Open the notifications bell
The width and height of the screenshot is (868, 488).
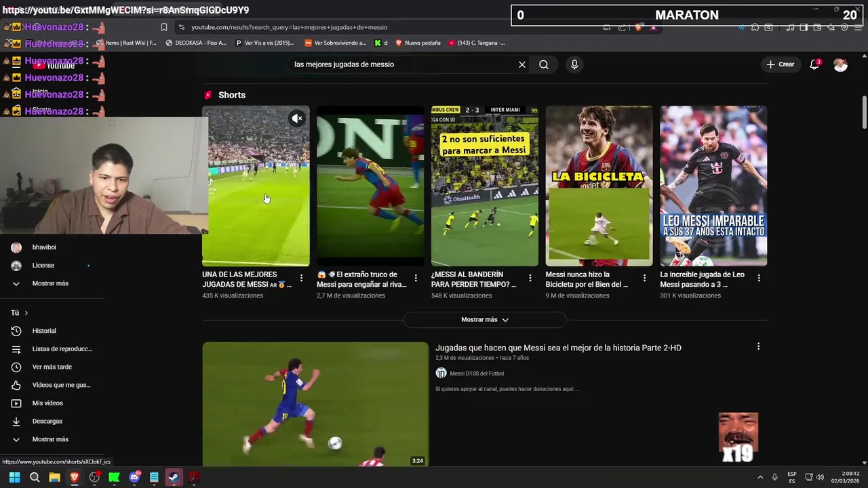coord(814,64)
